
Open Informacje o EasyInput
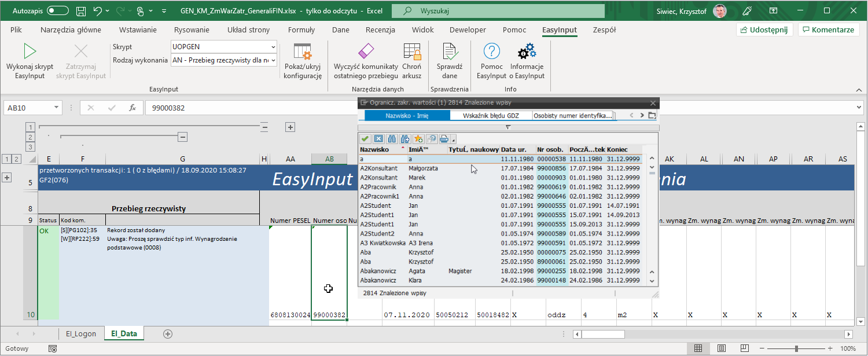527,61
